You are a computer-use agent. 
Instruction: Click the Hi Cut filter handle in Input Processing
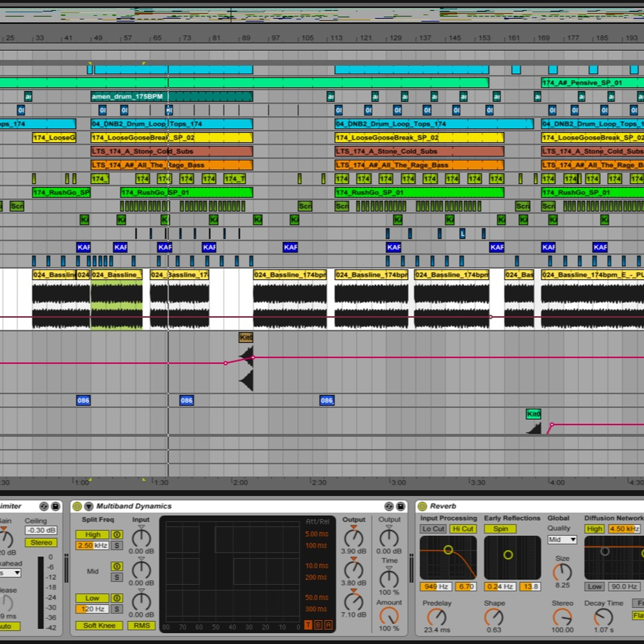tap(448, 549)
